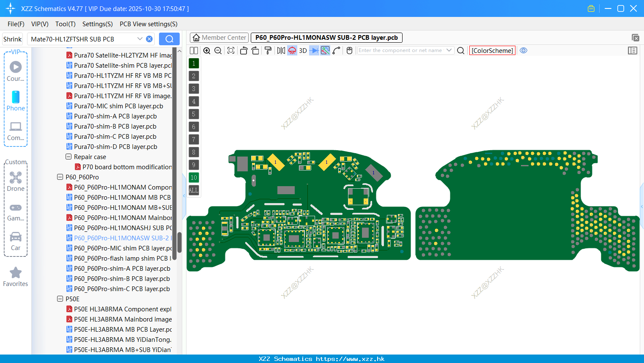Open P60_P60Pro-HL1MONASHJ SUB PCB file
This screenshot has width=644, height=363.
(x=119, y=228)
